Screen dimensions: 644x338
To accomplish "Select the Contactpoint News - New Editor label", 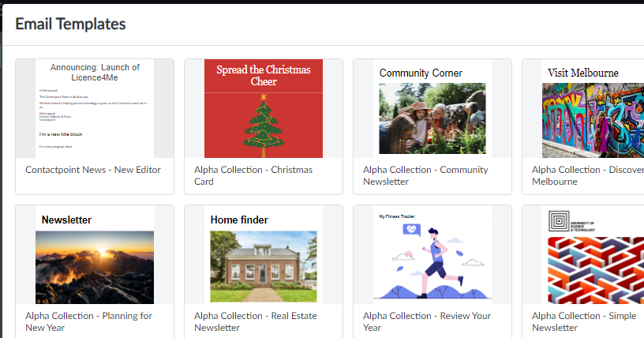I will point(92,170).
